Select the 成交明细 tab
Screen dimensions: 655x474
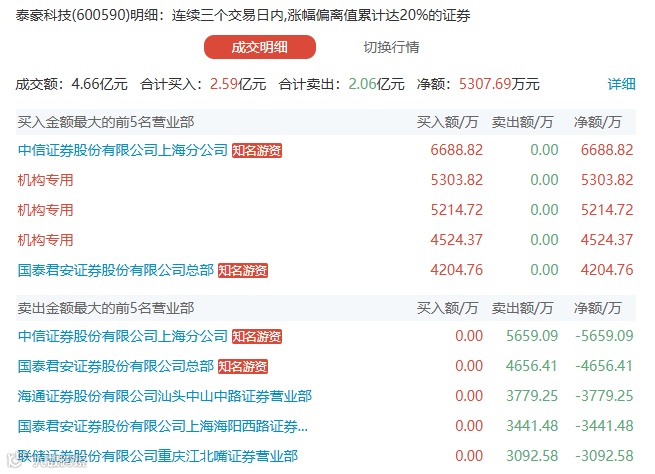click(259, 47)
